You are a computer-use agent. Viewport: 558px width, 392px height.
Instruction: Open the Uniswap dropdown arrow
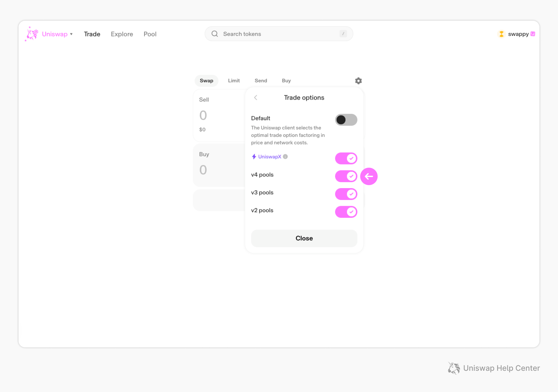71,34
